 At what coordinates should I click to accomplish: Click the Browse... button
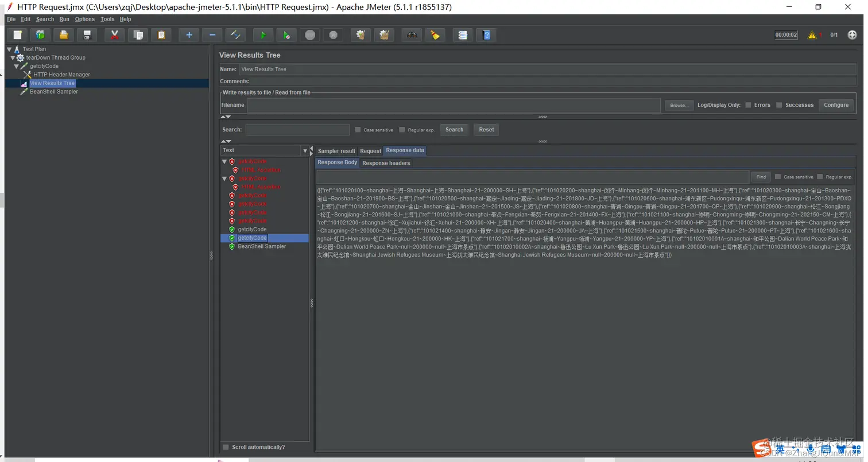(679, 105)
